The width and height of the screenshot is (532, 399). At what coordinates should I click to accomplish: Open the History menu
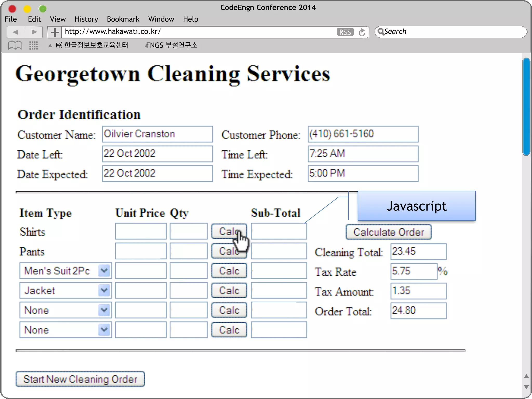pos(86,19)
